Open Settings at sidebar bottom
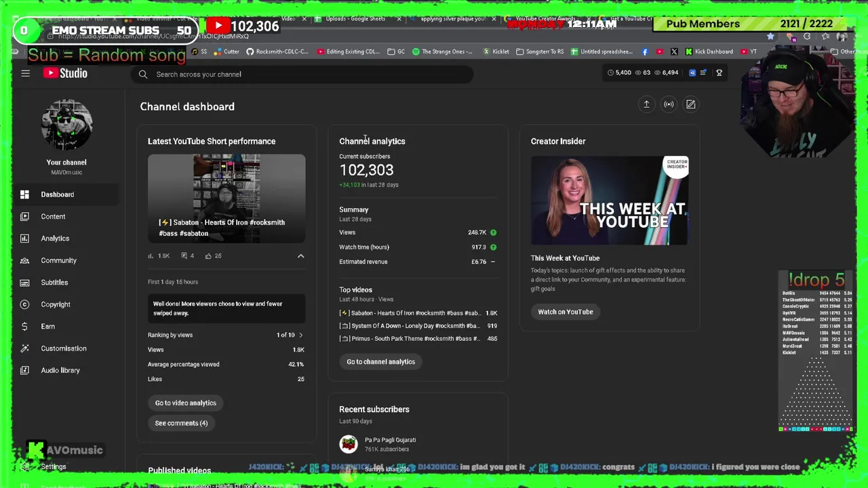Viewport: 868px width, 488px height. (x=53, y=466)
